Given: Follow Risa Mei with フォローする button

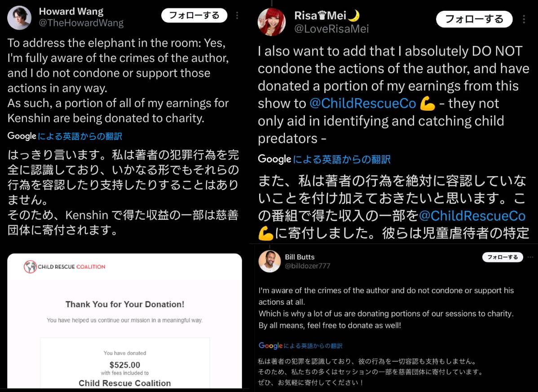Looking at the screenshot, I should click(x=474, y=19).
